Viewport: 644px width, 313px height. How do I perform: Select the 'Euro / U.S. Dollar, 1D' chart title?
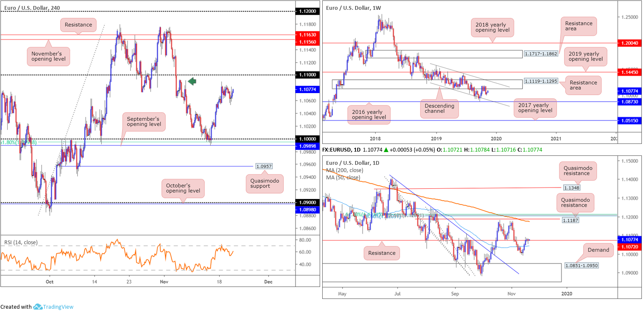[x=353, y=163]
